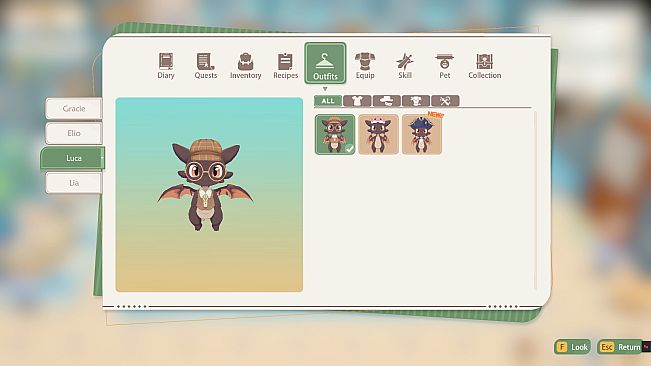Click the outfit list scrollbar
The image size is (651, 366).
click(x=535, y=200)
